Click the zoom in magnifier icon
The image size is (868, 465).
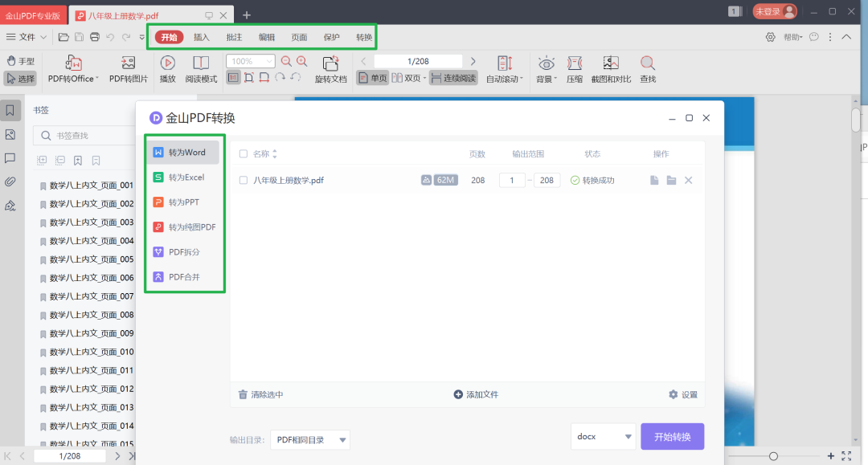pos(301,61)
